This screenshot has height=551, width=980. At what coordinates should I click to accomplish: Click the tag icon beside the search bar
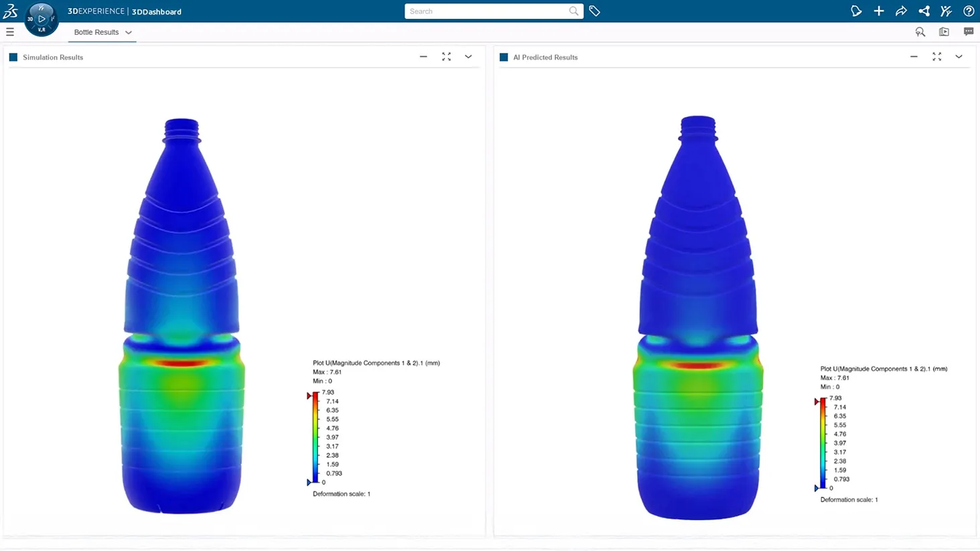pos(594,11)
